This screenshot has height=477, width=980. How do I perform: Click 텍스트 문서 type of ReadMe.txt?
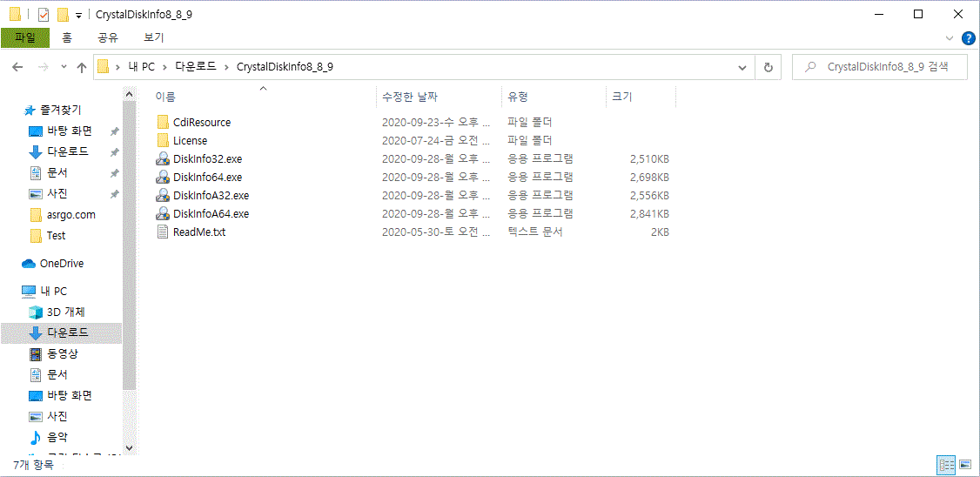pyautogui.click(x=535, y=232)
